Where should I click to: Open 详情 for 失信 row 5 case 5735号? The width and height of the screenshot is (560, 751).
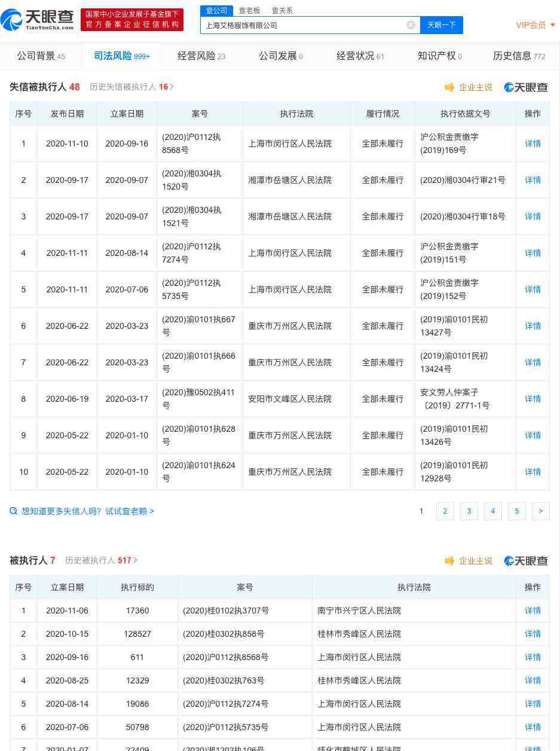tap(533, 289)
